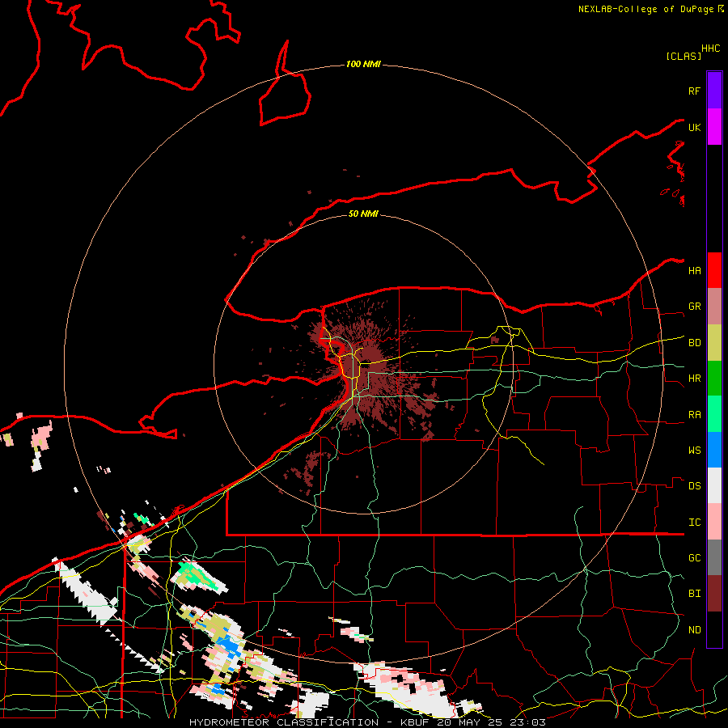Click the IC legend label
This screenshot has width=728, height=728.
point(694,523)
